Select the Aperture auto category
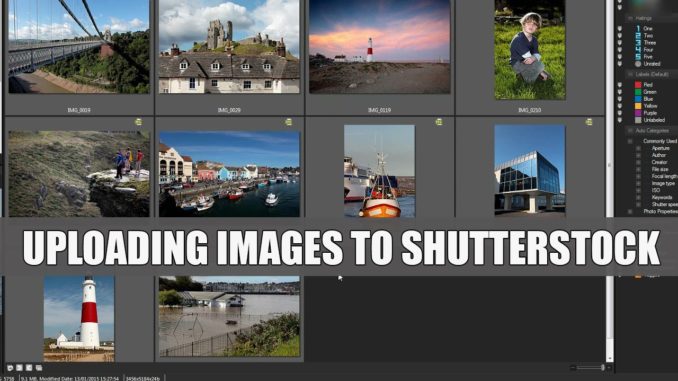This screenshot has width=678, height=381. (660, 148)
